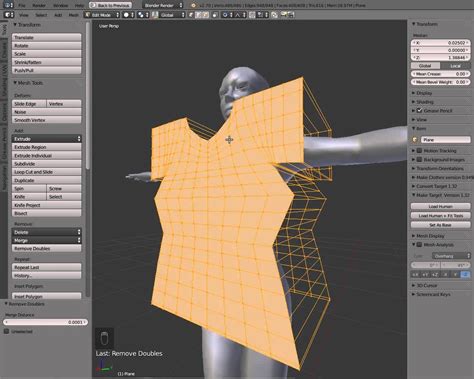Toggle the Grease Pencil checkbox
Image resolution: width=474 pixels, height=379 pixels.
pyautogui.click(x=420, y=110)
